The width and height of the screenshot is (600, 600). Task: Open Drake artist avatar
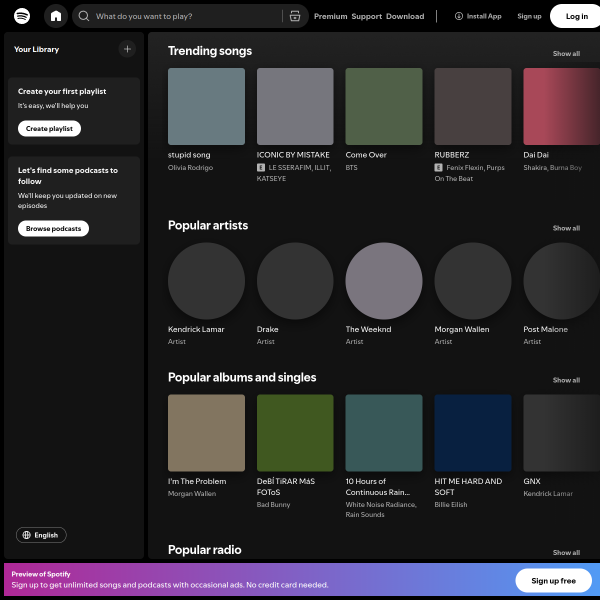pos(295,281)
